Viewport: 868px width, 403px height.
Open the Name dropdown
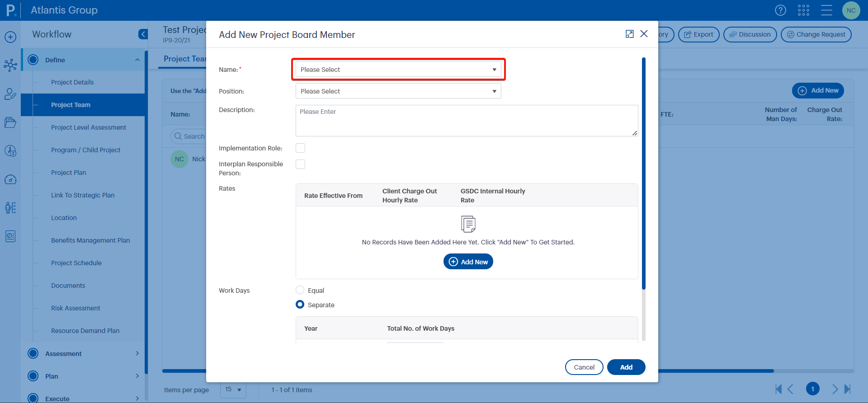[x=398, y=70]
